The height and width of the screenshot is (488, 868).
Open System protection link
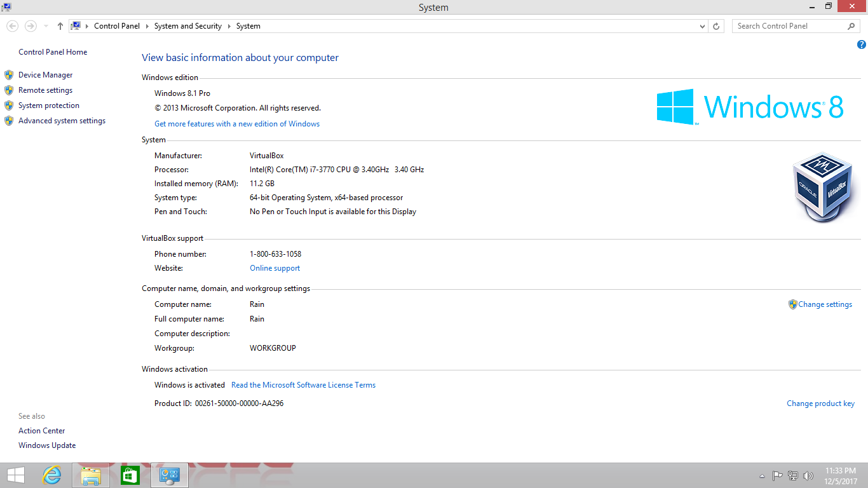tap(49, 105)
